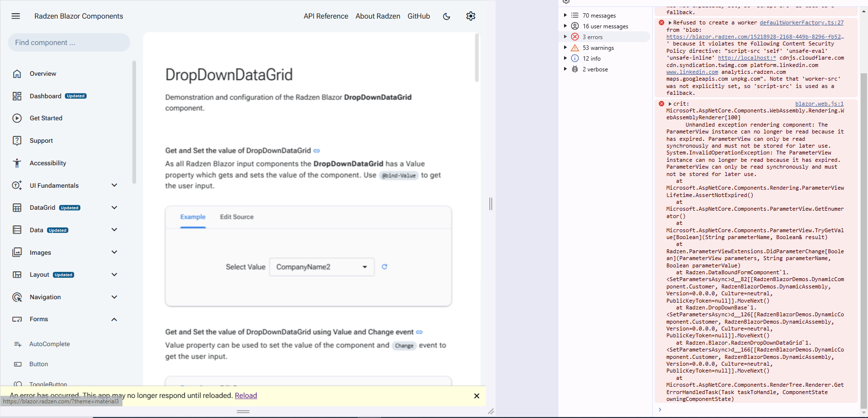Open blazor.web.js:1 source link
The image size is (868, 418).
tap(820, 104)
